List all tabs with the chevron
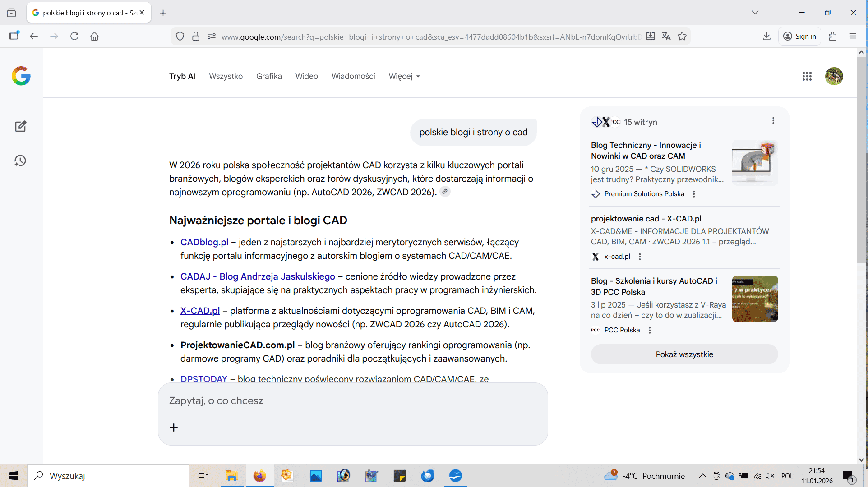 coord(755,13)
